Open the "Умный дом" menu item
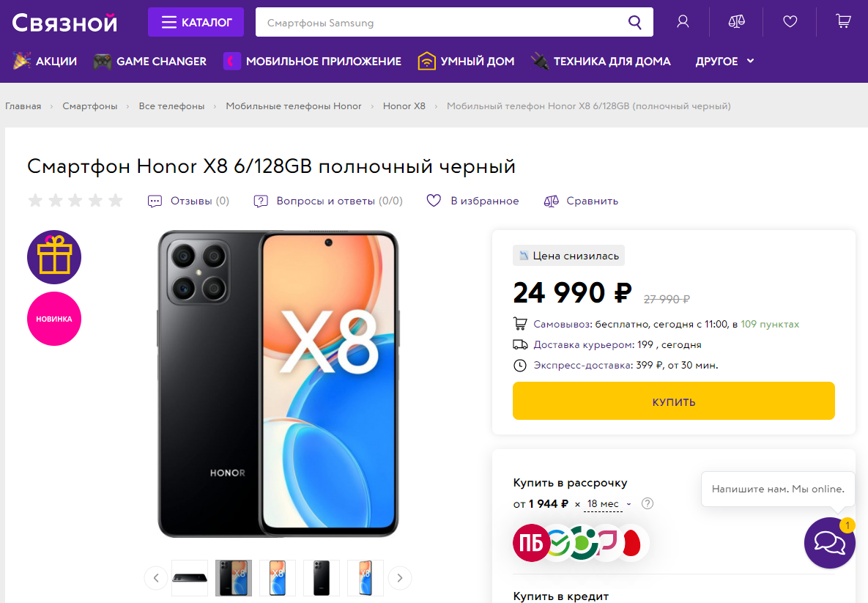Screen dimensions: 868x603 466,62
